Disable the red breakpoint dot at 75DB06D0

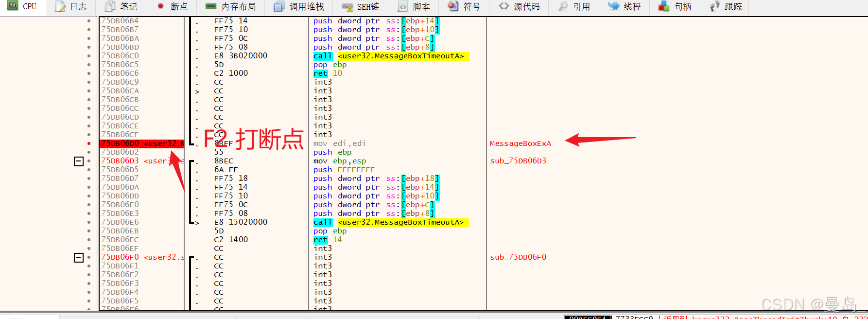[89, 143]
